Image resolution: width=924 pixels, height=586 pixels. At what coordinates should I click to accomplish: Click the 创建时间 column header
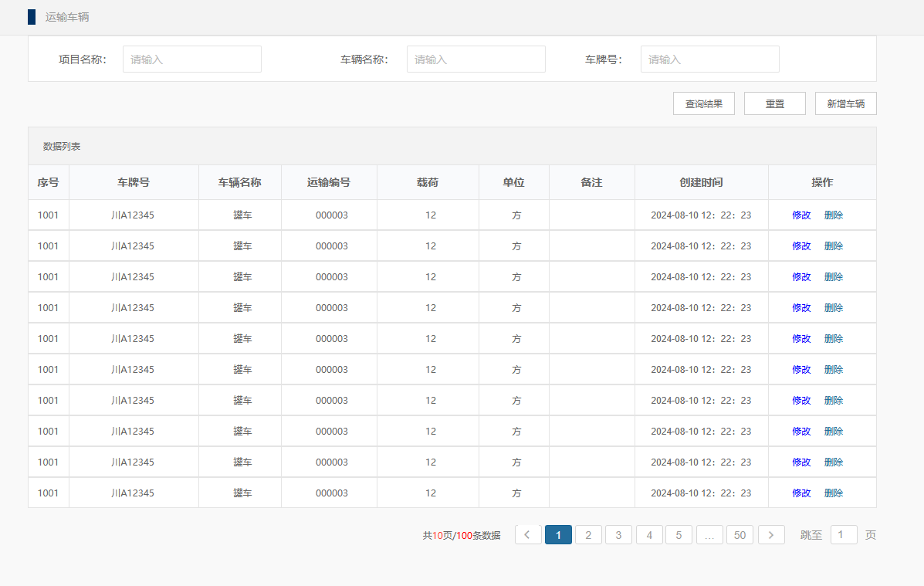point(701,183)
